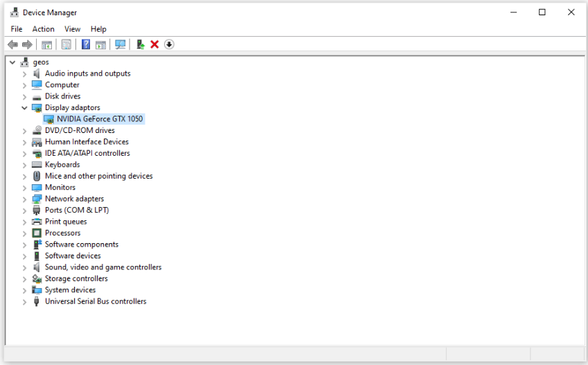Select the Sound, video and game controllers item
The height and width of the screenshot is (365, 588).
(x=103, y=267)
